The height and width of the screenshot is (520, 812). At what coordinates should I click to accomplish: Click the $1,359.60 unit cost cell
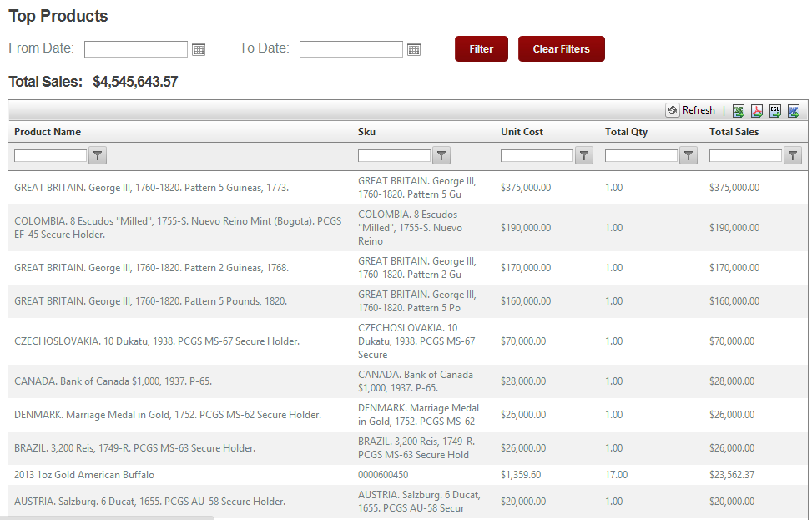coord(521,474)
